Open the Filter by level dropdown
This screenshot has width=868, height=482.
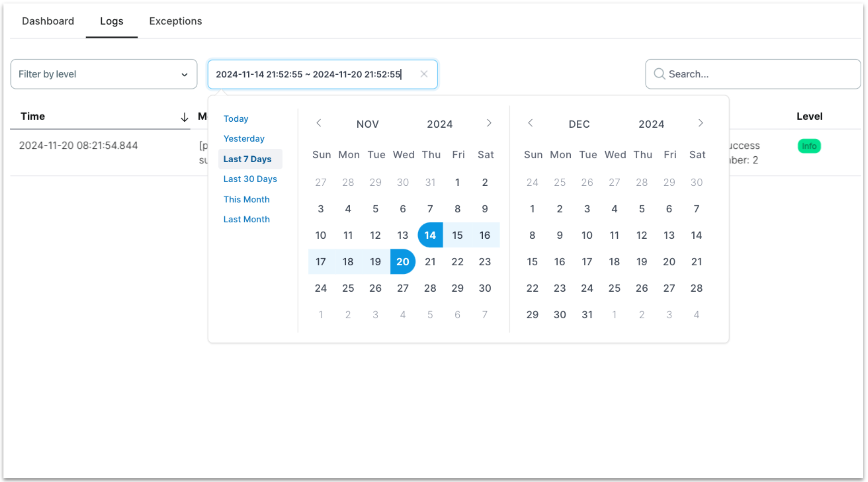104,74
